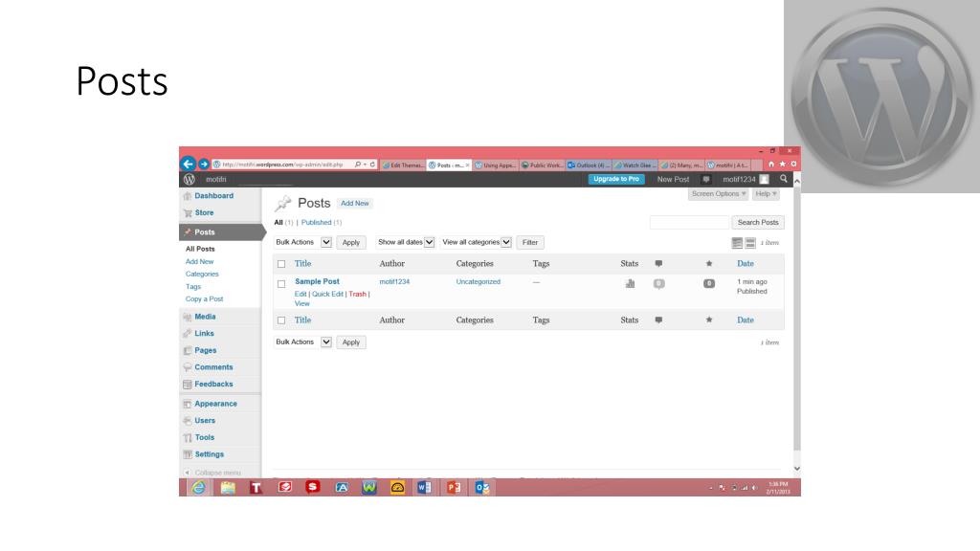Open stats chart icon for Sample Post
This screenshot has width=980, height=551.
click(630, 283)
